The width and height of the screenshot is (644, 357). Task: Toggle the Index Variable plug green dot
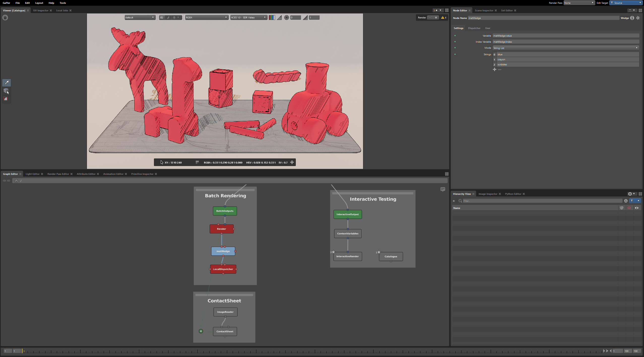tap(455, 42)
